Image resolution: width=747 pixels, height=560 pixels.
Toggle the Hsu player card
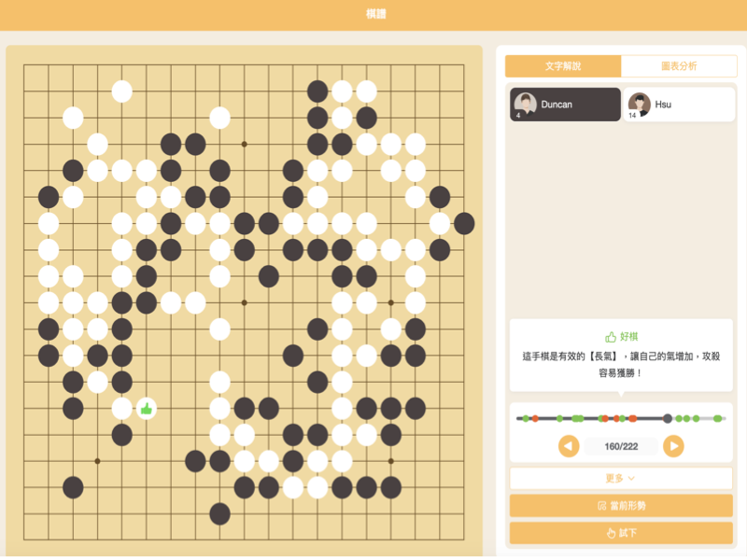pos(679,105)
